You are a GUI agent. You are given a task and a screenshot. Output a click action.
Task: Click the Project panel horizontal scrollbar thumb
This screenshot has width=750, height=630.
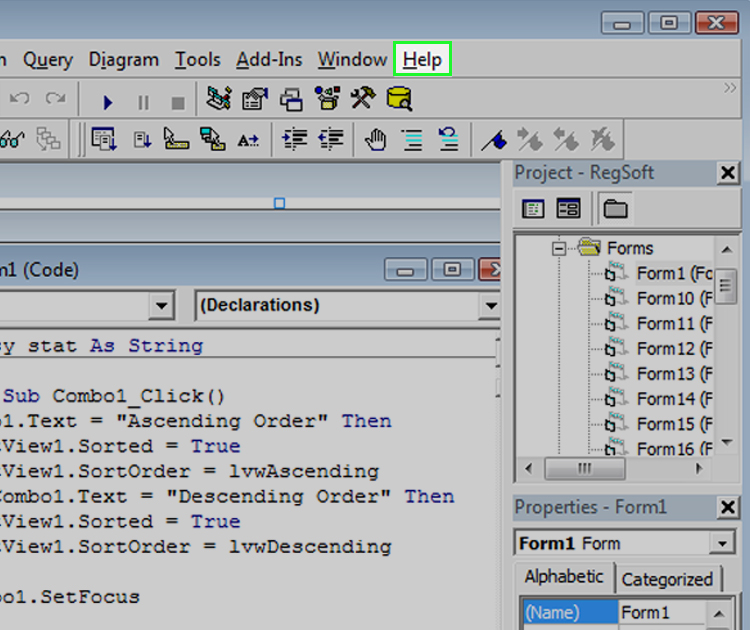tap(585, 468)
